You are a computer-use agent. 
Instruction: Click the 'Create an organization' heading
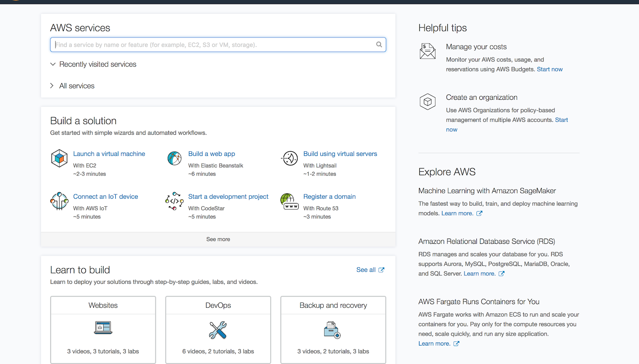pos(482,97)
